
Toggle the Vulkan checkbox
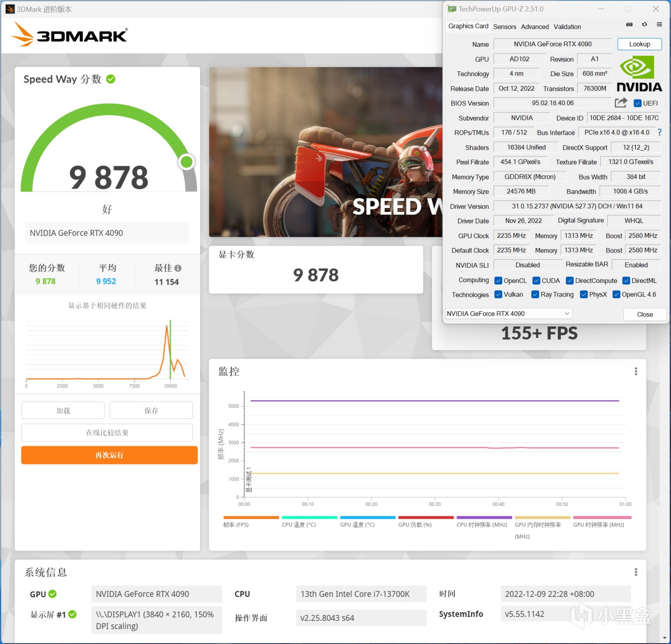tap(498, 295)
